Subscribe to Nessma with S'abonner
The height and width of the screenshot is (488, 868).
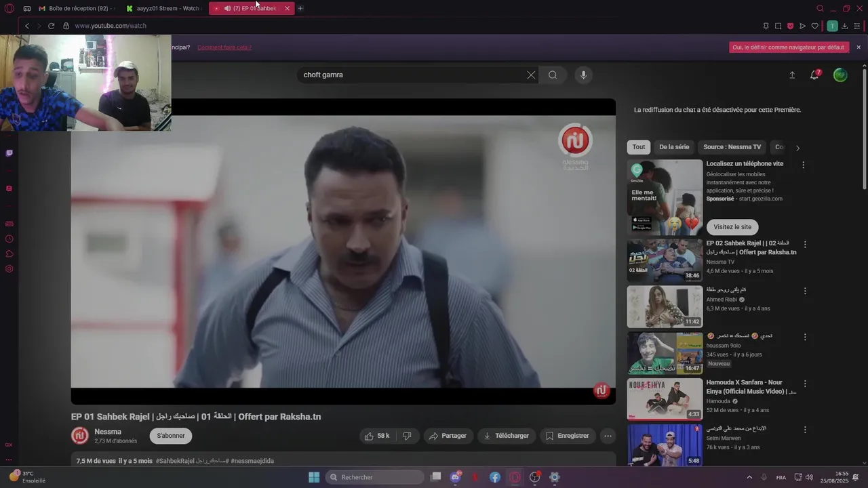[171, 436]
